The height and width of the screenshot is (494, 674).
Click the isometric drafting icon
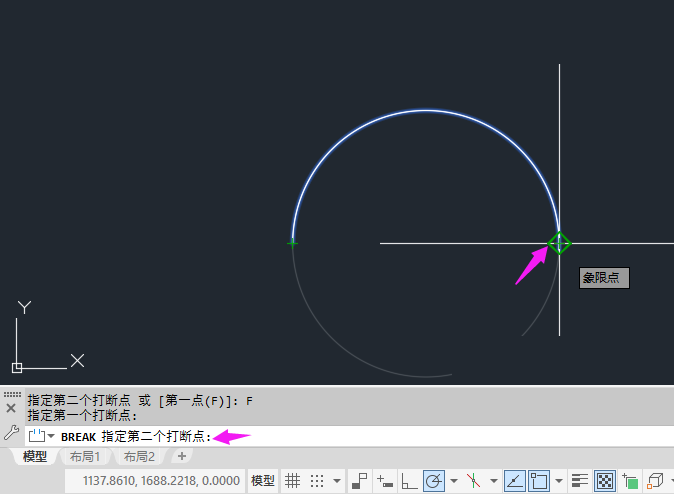click(x=473, y=481)
